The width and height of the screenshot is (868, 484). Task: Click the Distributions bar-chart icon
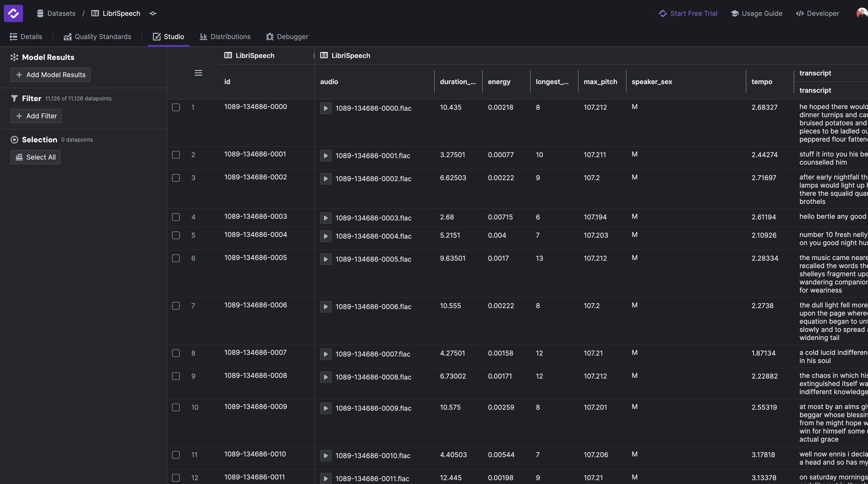pos(203,36)
